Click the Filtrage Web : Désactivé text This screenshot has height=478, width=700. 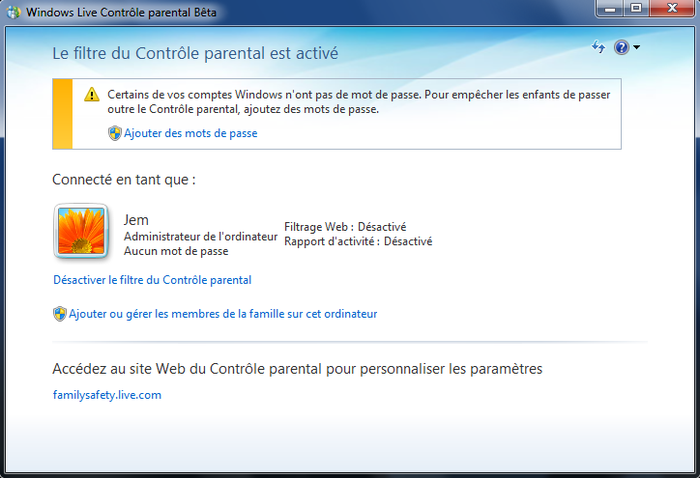click(x=345, y=227)
